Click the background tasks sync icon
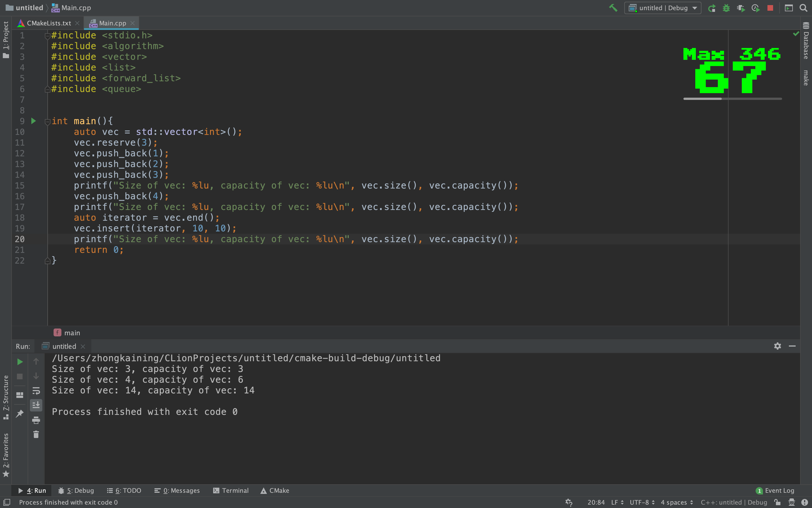 [x=569, y=502]
